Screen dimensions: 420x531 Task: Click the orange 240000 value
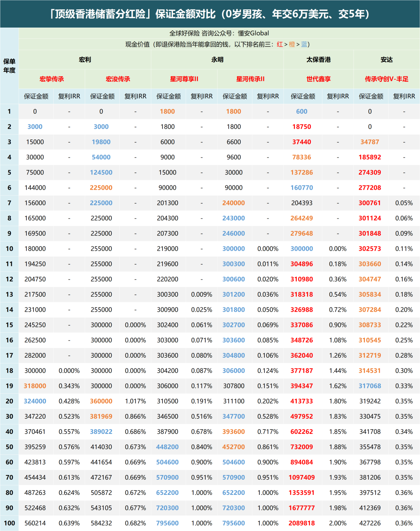click(x=234, y=203)
